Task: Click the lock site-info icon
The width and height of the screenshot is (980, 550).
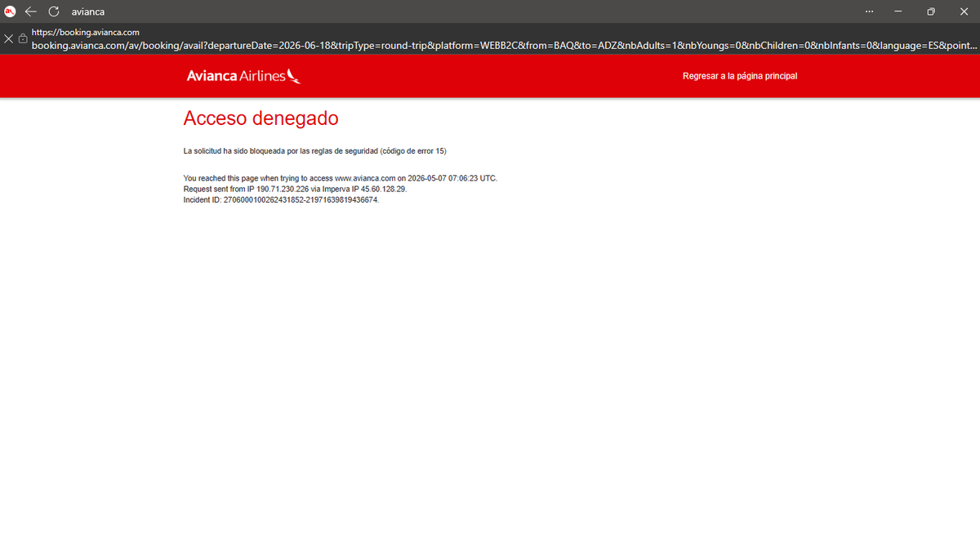Action: click(x=23, y=38)
